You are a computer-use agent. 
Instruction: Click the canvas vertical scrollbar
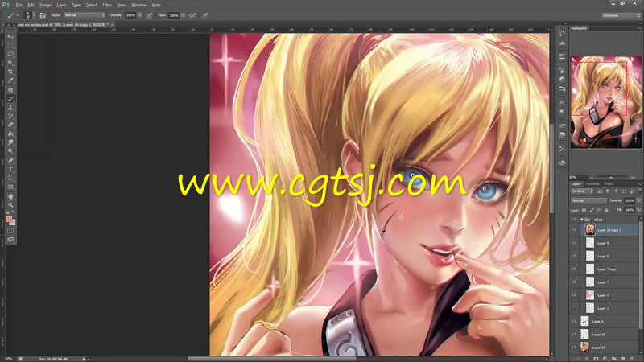pos(551,168)
